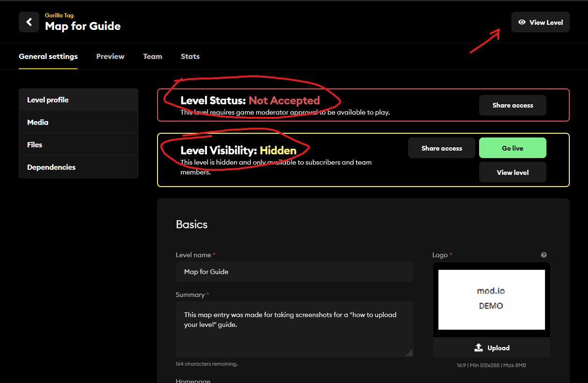Select Level profile in the sidebar
Image resolution: width=588 pixels, height=383 pixels.
[x=78, y=100]
